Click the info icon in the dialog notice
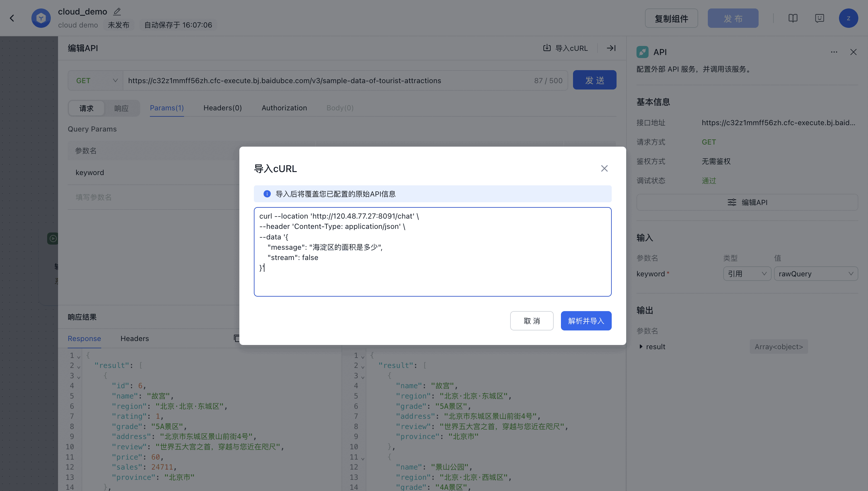The image size is (868, 491). [267, 193]
